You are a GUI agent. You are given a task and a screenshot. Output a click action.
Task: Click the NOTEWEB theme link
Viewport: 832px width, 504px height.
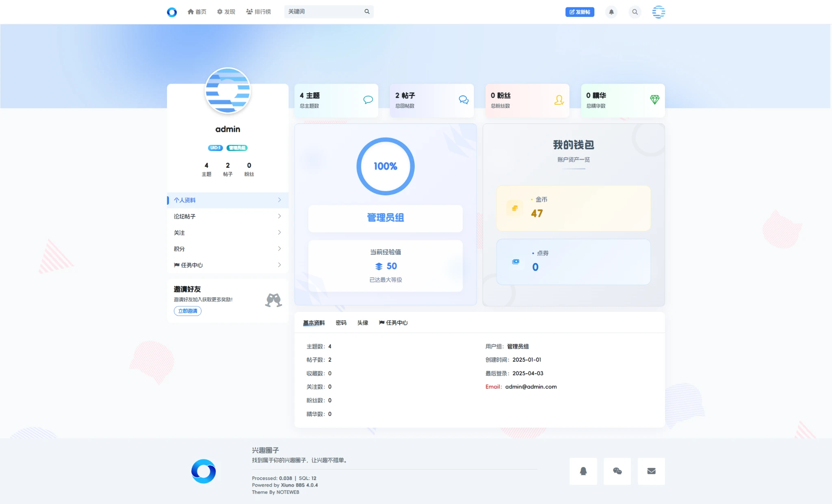click(288, 492)
